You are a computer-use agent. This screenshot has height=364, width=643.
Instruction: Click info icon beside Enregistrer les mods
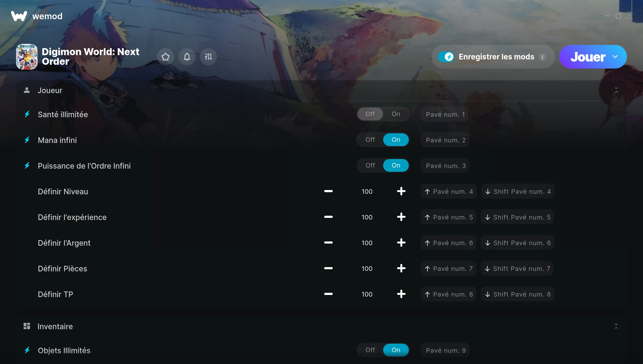click(x=542, y=57)
